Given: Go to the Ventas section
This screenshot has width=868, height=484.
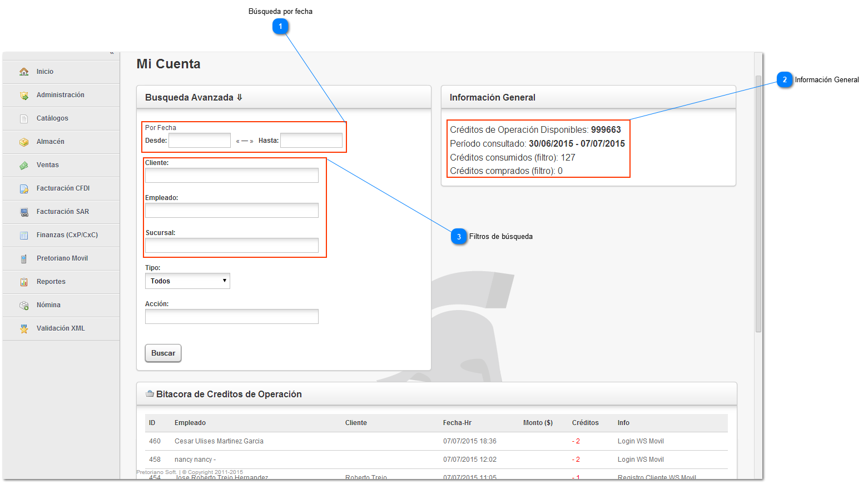Looking at the screenshot, I should [x=48, y=165].
